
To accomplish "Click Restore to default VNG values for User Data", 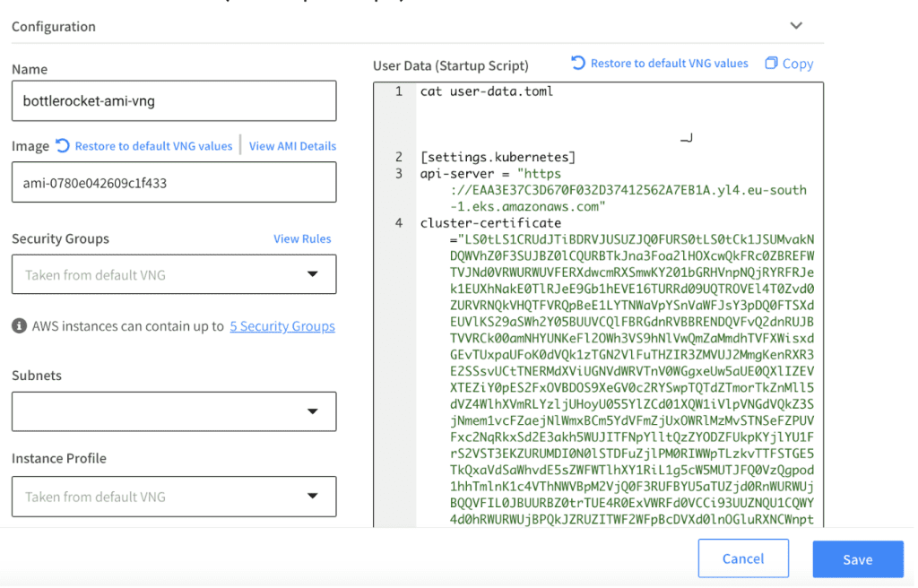I will tap(669, 64).
